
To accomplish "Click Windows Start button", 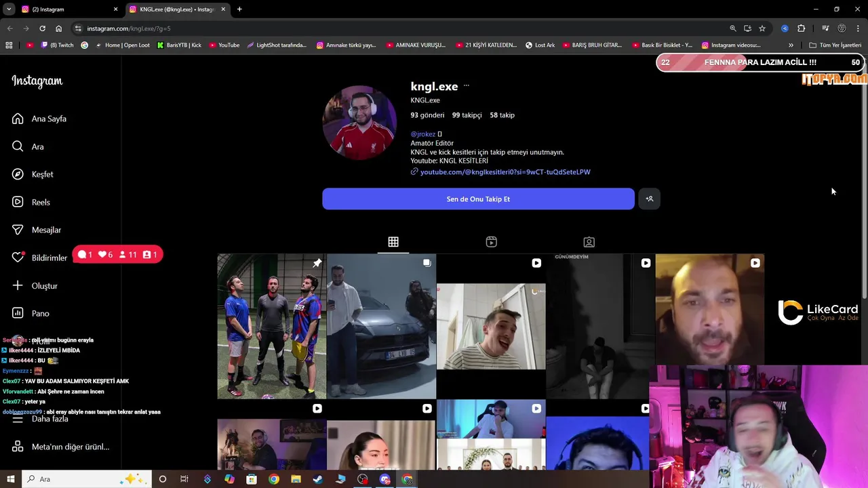I will (x=10, y=479).
